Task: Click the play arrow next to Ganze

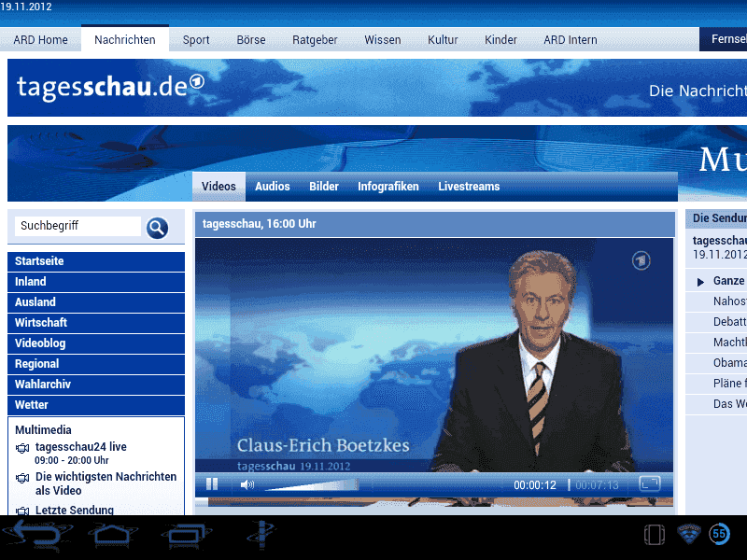Action: point(700,282)
